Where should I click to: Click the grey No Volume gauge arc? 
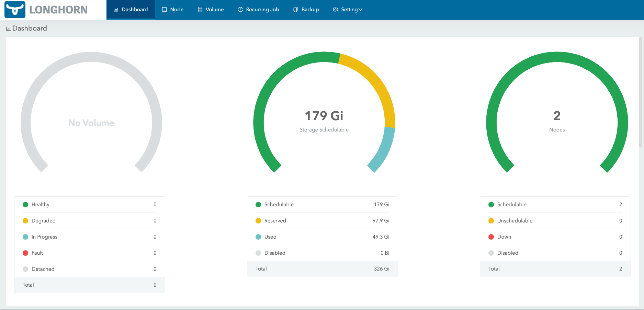91,57
